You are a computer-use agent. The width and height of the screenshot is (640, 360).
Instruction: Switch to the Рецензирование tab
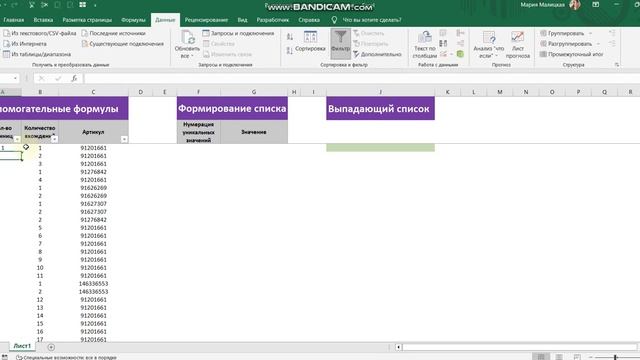click(206, 20)
